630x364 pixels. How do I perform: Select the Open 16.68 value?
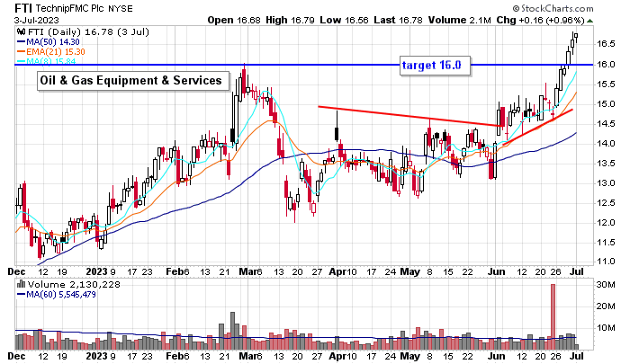pyautogui.click(x=234, y=20)
